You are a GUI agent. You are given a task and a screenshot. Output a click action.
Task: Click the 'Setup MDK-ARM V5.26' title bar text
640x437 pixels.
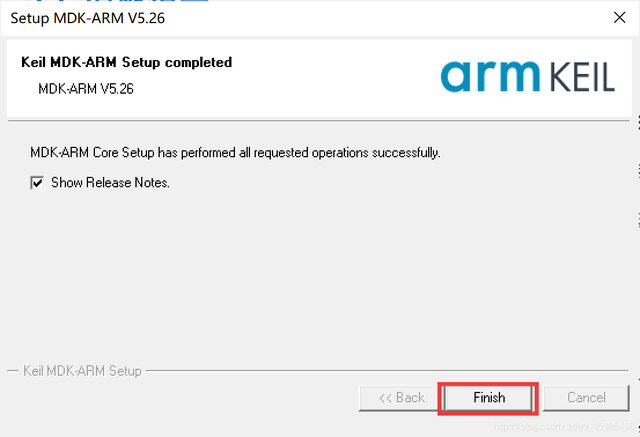(88, 18)
